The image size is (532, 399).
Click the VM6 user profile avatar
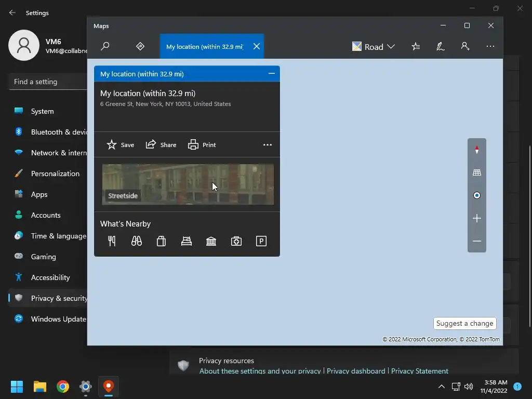(24, 45)
